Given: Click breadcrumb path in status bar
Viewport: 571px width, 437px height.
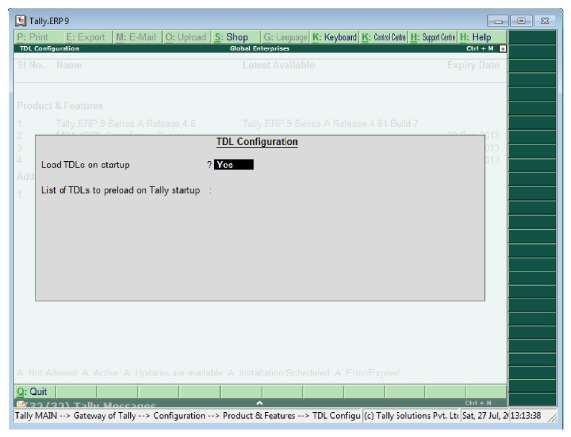Looking at the screenshot, I should click(x=188, y=416).
